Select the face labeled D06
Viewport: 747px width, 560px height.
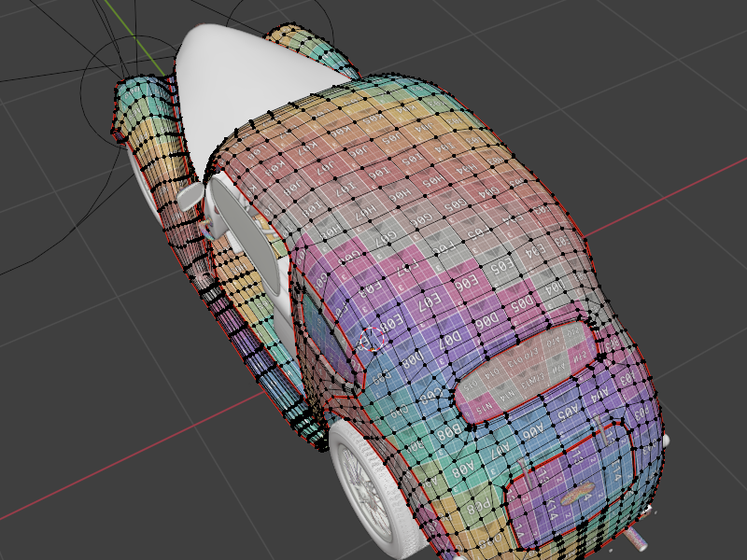[x=486, y=320]
